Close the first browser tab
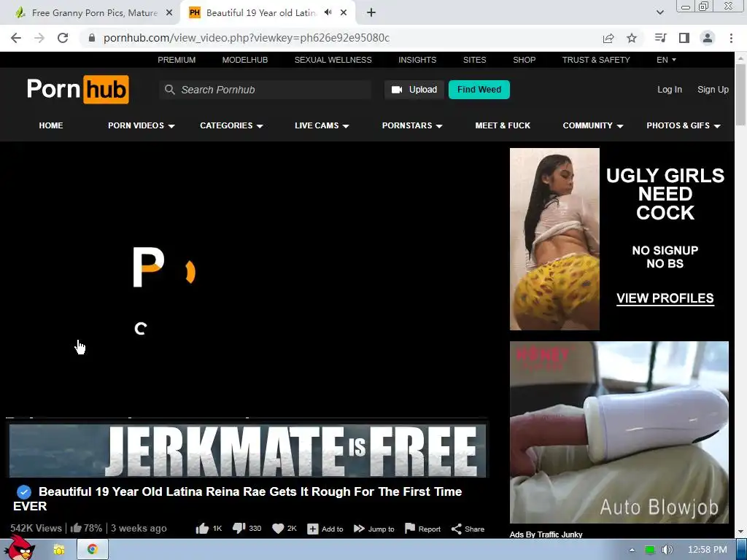 pos(169,13)
